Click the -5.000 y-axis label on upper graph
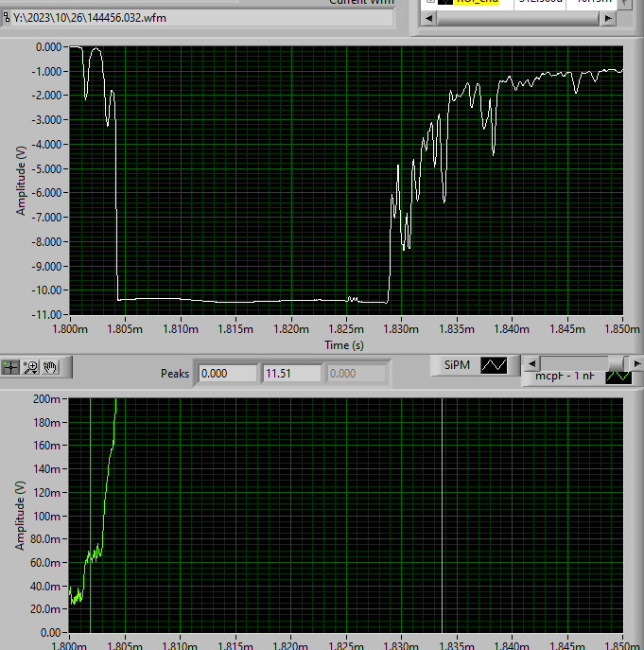This screenshot has width=644, height=650. [x=46, y=168]
